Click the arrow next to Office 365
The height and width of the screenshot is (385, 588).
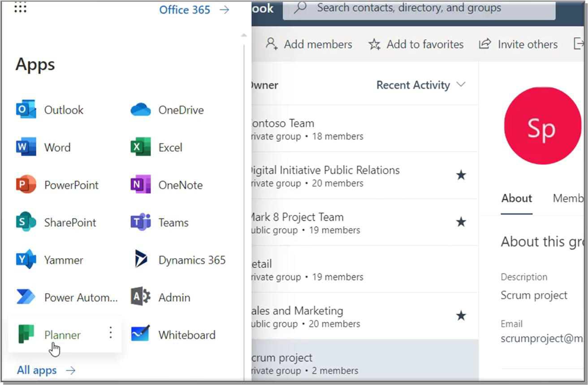coord(224,10)
